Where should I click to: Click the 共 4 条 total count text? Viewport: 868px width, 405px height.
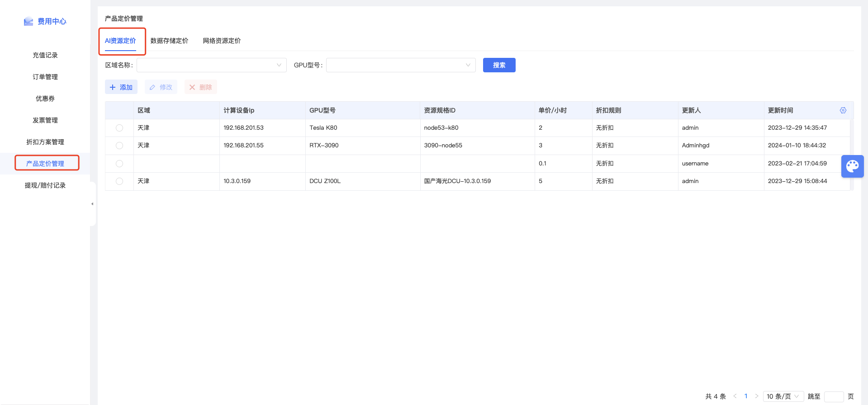pyautogui.click(x=716, y=396)
